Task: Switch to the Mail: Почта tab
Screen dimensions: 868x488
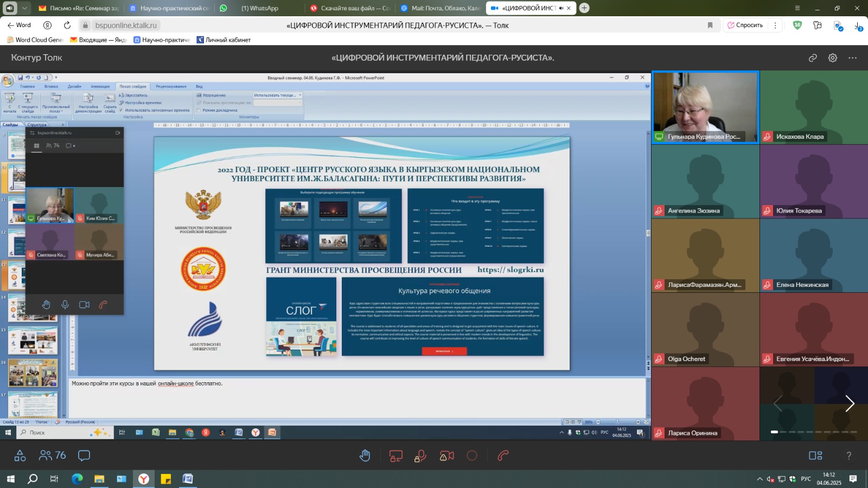Action: tap(440, 8)
